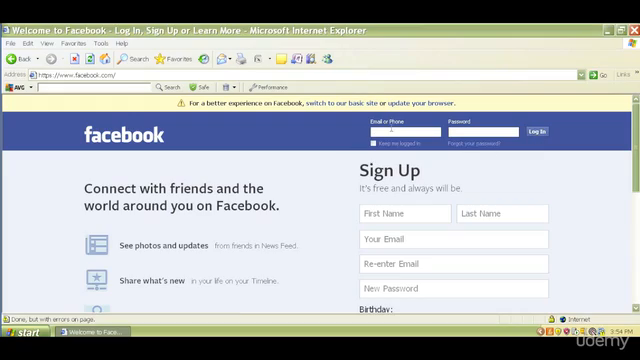Viewport: 640px width, 360px height.
Task: Click the AVG search text box
Action: click(94, 87)
